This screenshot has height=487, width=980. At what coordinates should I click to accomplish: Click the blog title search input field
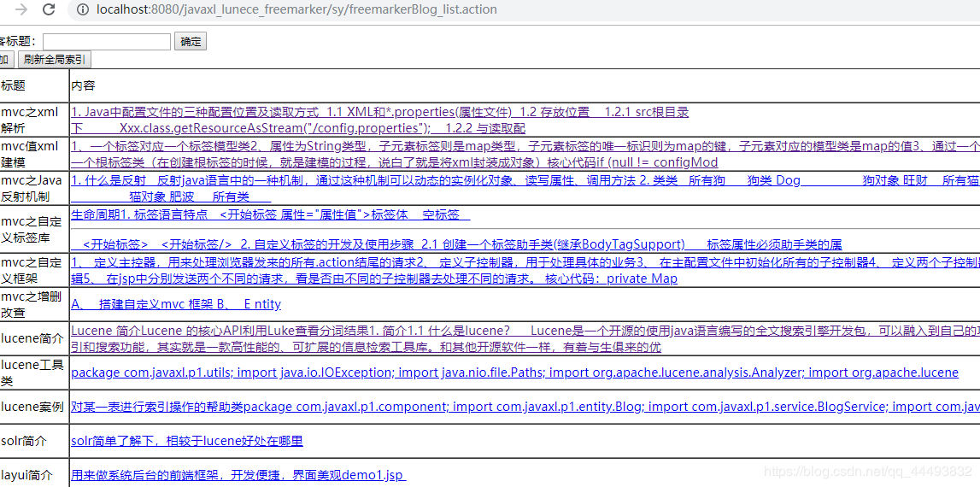pyautogui.click(x=107, y=41)
